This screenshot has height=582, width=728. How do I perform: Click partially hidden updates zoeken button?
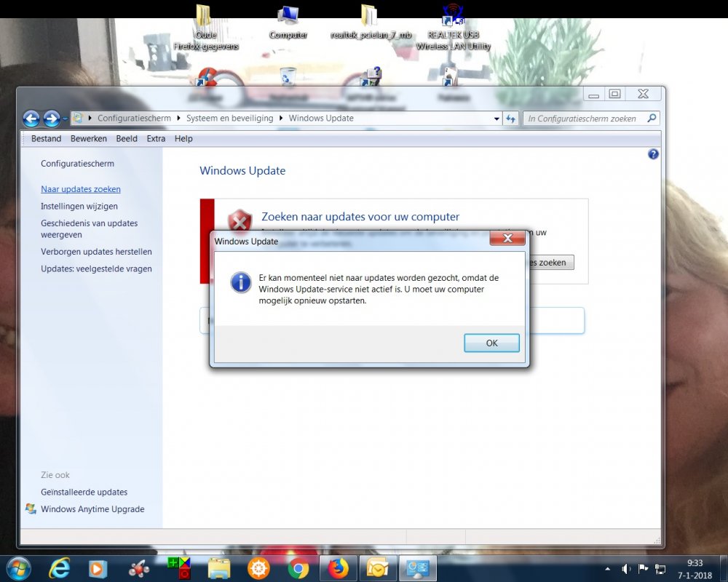[x=551, y=263]
